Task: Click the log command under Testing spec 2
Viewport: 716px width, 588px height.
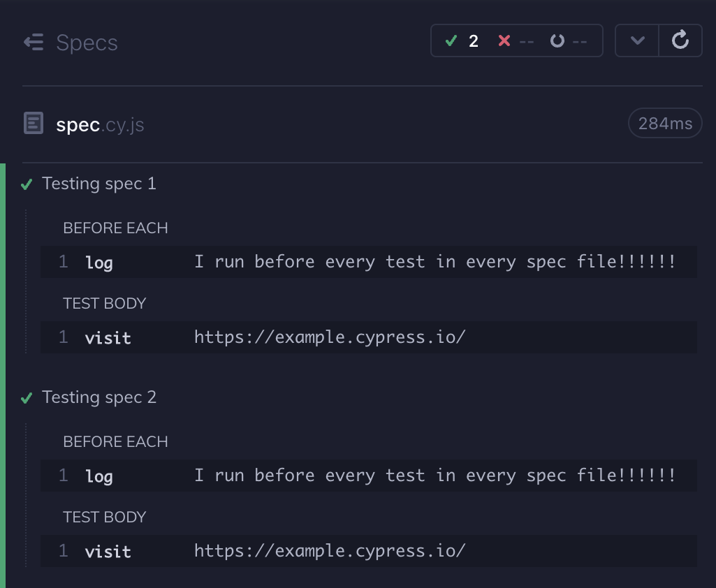Action: (x=98, y=476)
